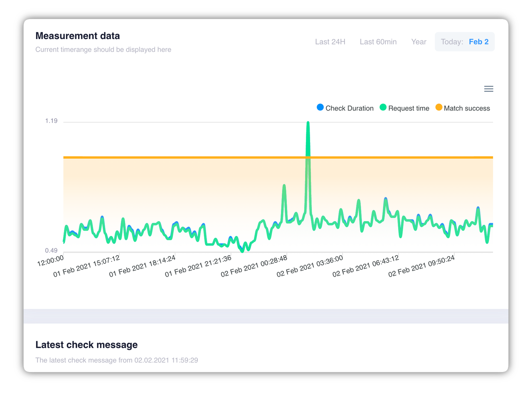Image resolution: width=532 pixels, height=399 pixels.
Task: Open the Today: Feb 2 date picker
Action: point(465,42)
